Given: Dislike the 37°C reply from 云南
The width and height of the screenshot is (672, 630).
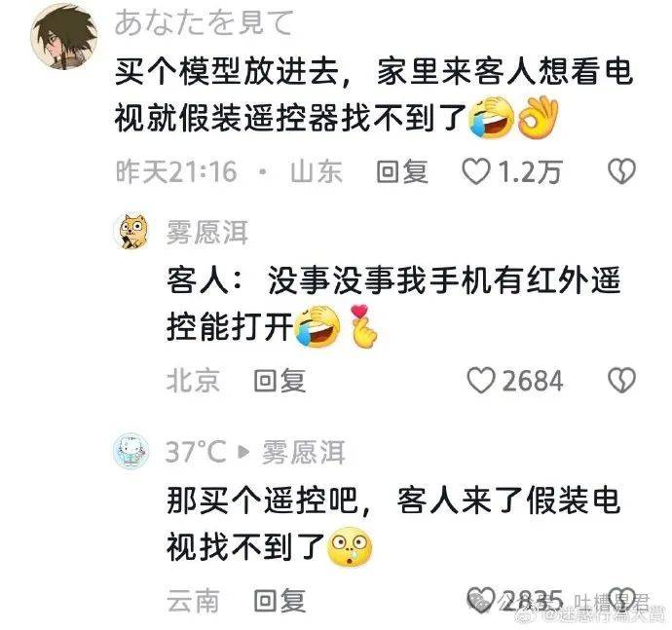Looking at the screenshot, I should coord(621,599).
